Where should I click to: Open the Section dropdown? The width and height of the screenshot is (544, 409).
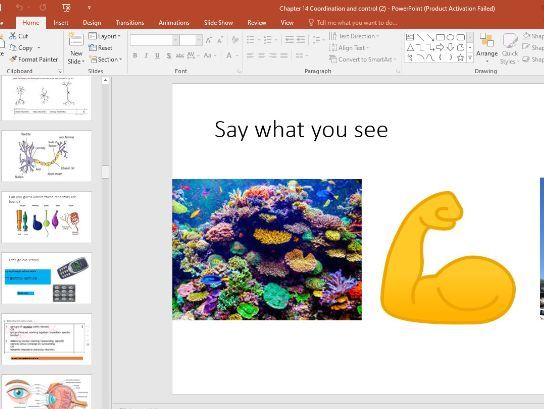(106, 59)
